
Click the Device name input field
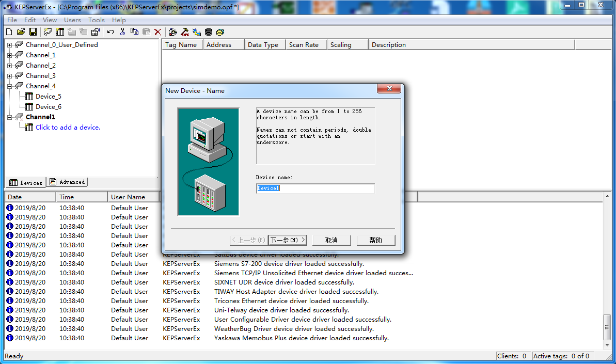coord(315,188)
